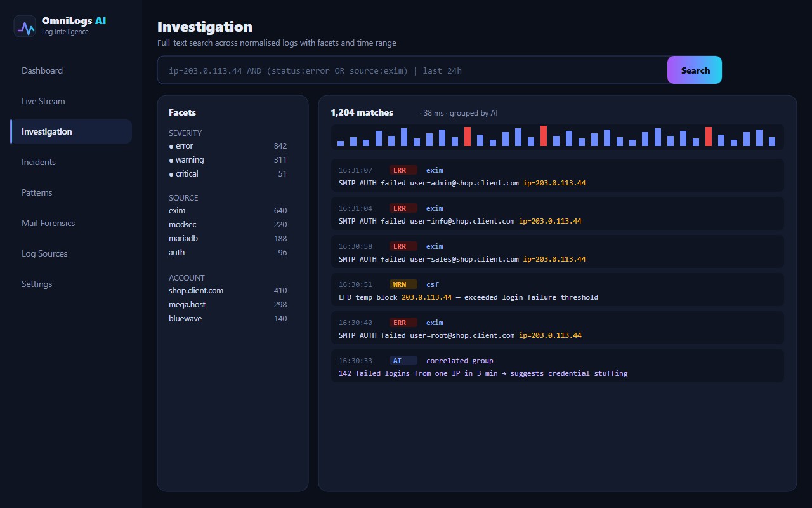Filter by error severity facet

(x=228, y=146)
